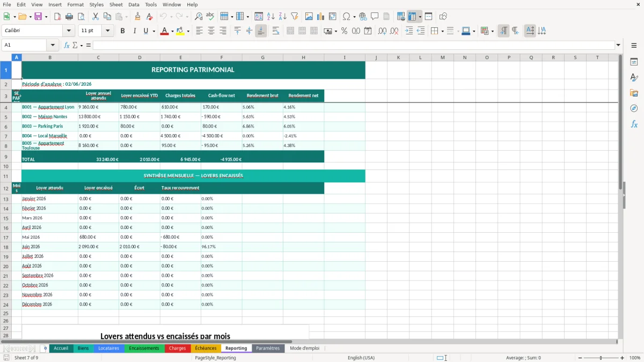644x362 pixels.
Task: Click the 100% zoom level
Action: [635, 358]
